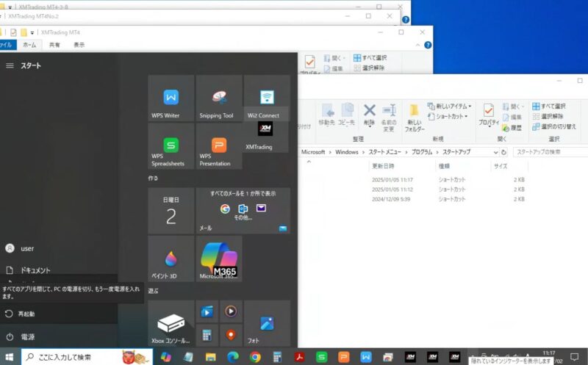The image size is (588, 365).
Task: Sort by the 種類 column header
Action: click(x=445, y=166)
